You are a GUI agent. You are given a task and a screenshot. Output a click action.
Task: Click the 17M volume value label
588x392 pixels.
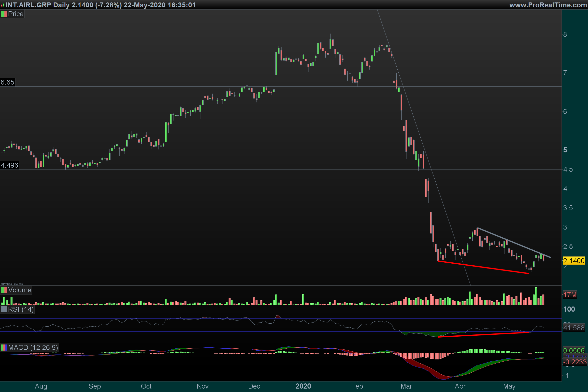pos(570,295)
